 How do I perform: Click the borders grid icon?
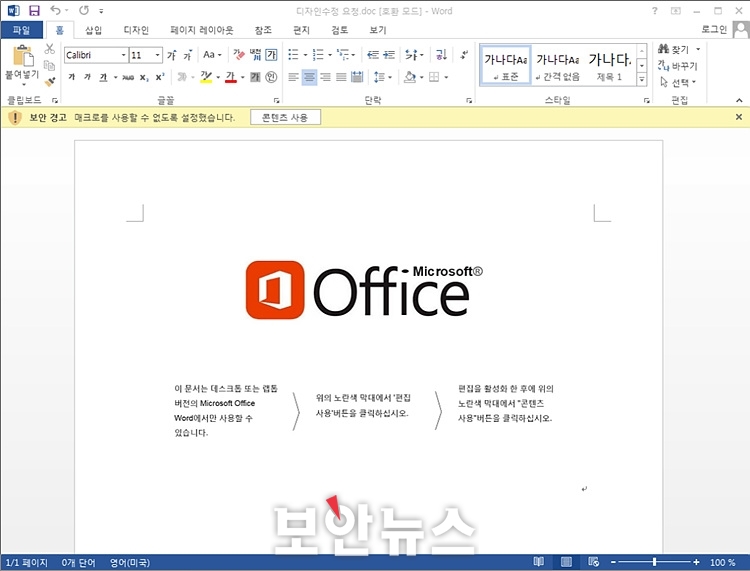[x=434, y=77]
